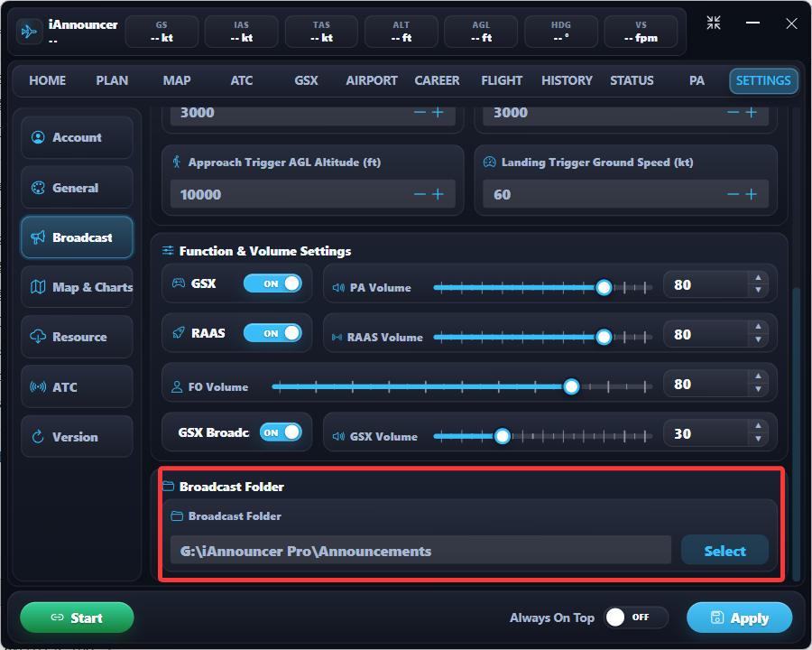Click the link icon on the Start button

(57, 617)
